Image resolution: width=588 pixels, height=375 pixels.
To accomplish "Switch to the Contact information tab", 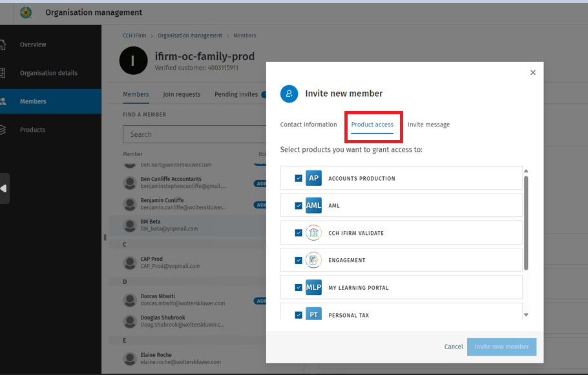I will [309, 125].
